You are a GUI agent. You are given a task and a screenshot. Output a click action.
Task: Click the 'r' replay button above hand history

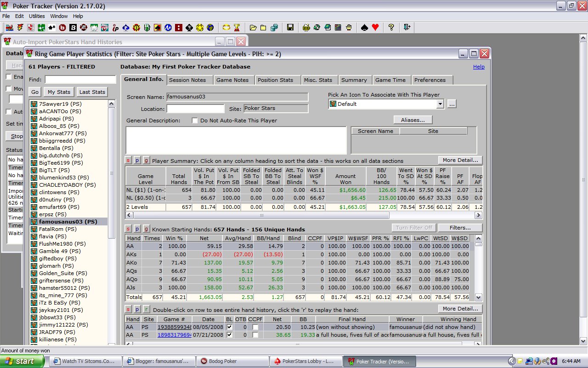(146, 310)
